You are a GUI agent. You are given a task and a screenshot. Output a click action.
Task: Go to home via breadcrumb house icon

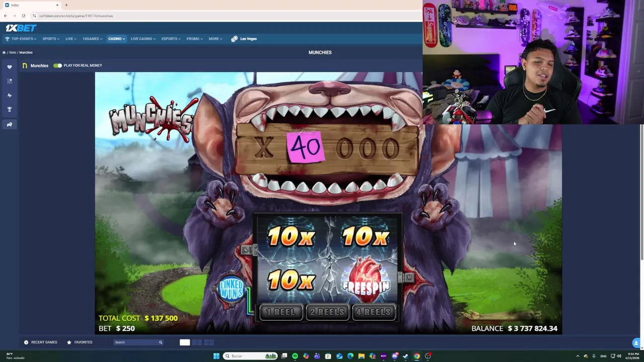tap(4, 52)
